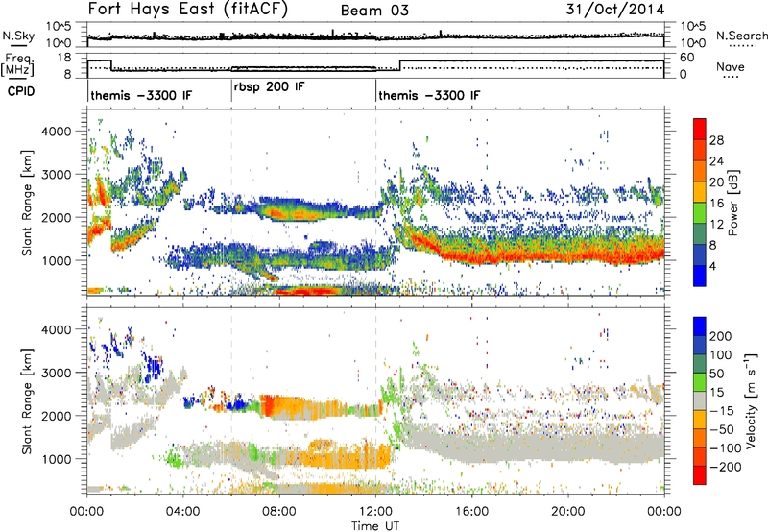Click the '2000' tick on power panel axis
The image size is (768, 532).
[x=56, y=217]
